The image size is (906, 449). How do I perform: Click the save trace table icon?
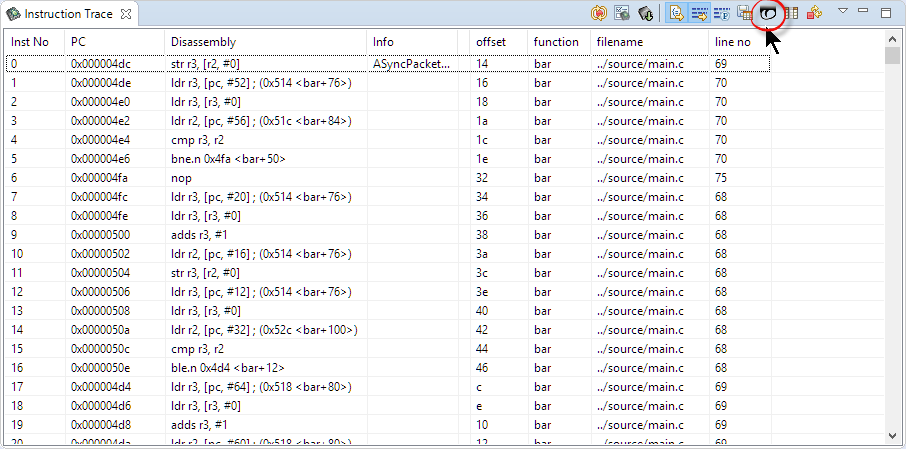[x=744, y=13]
